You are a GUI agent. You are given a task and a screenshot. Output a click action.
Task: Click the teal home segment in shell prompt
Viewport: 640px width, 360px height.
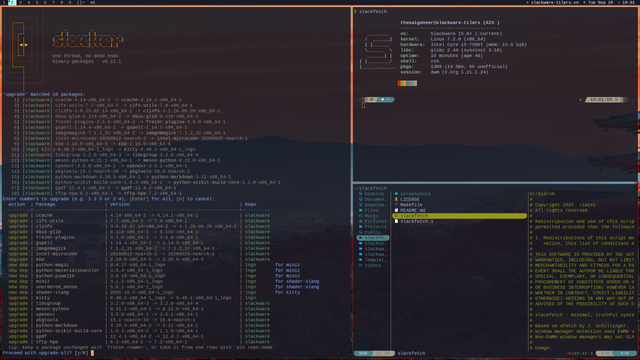384,100
